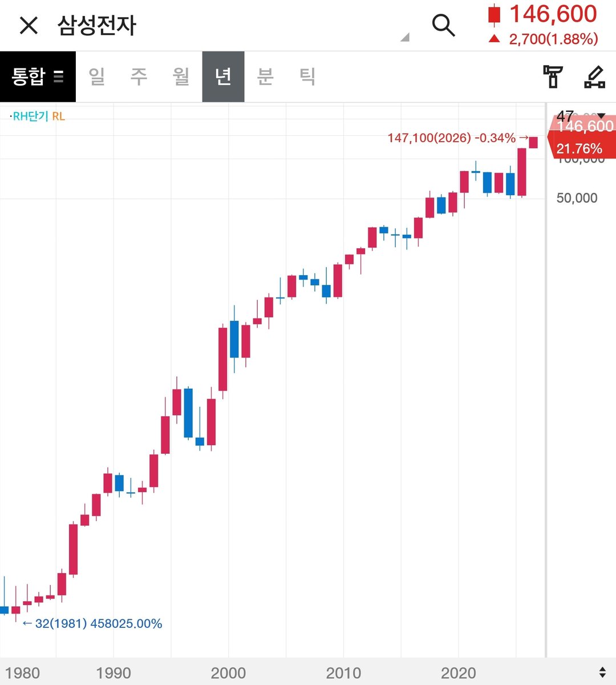Open the chart settings paint-roller icon
This screenshot has height=685, width=616.
click(x=552, y=76)
